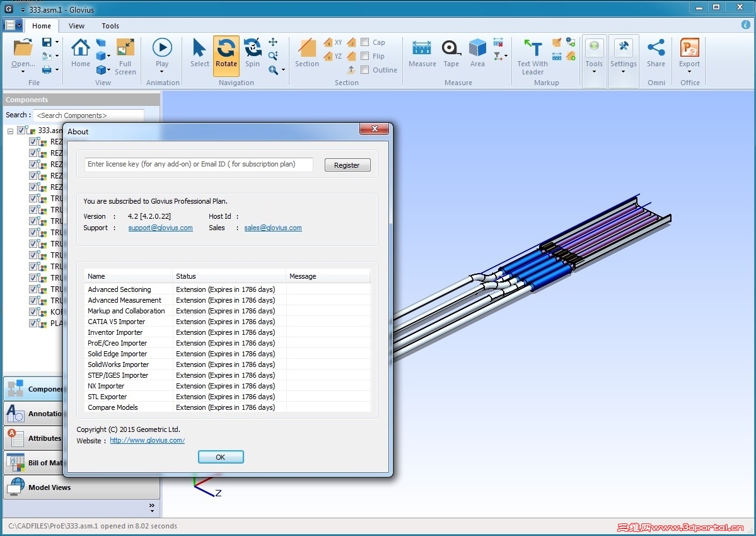Screen dimensions: 756x536
Task: Select the XY section plane
Action: click(x=333, y=42)
